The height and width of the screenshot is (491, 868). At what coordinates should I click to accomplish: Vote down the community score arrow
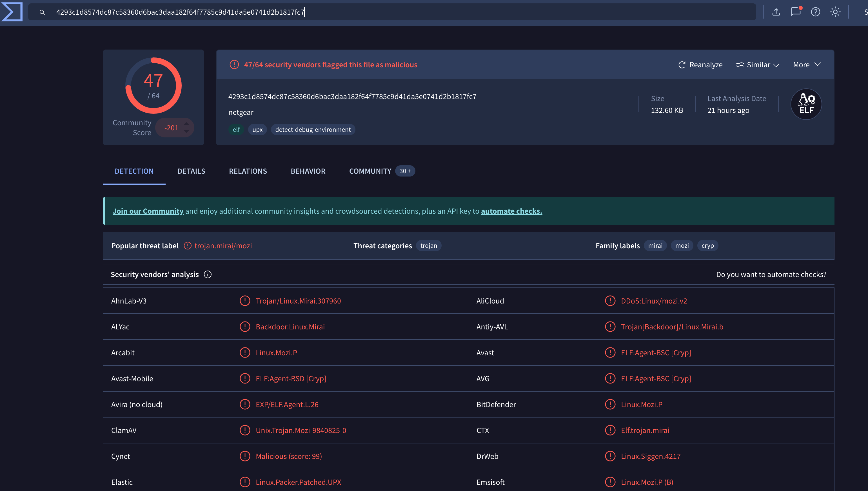(x=186, y=131)
